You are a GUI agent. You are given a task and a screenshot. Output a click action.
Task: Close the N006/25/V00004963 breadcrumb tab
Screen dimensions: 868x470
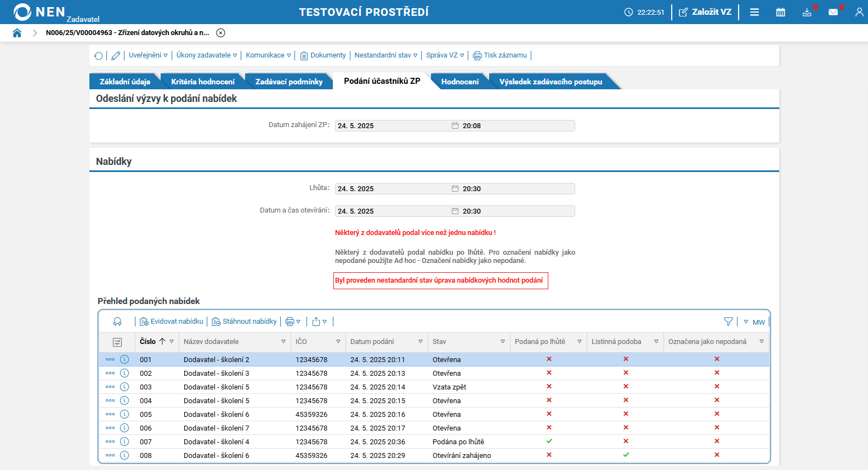click(x=220, y=33)
